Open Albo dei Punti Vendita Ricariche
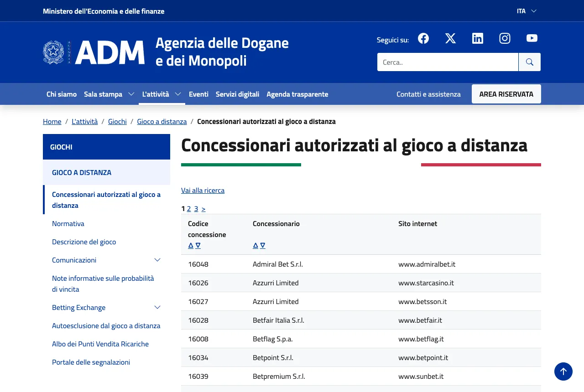Image resolution: width=584 pixels, height=392 pixels. (x=100, y=344)
